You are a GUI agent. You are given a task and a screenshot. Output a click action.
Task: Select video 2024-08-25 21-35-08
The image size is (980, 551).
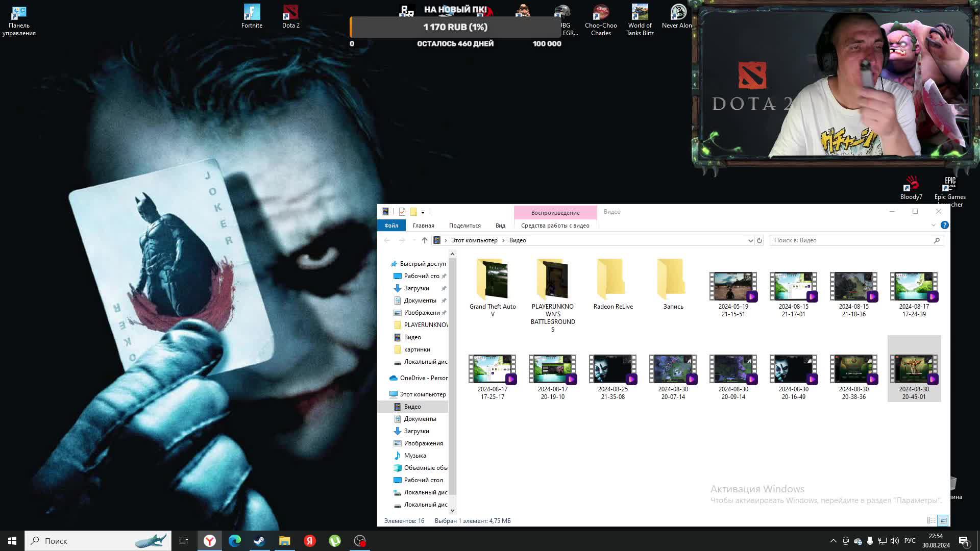613,377
